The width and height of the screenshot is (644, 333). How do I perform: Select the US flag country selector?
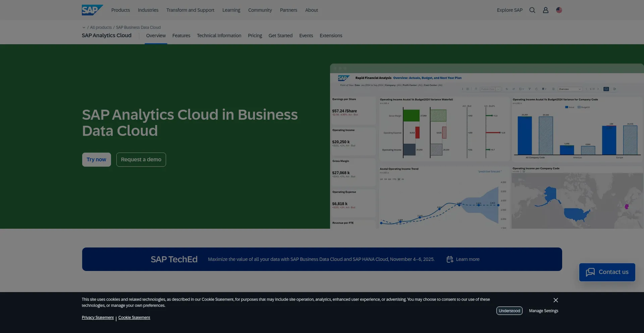coord(559,10)
